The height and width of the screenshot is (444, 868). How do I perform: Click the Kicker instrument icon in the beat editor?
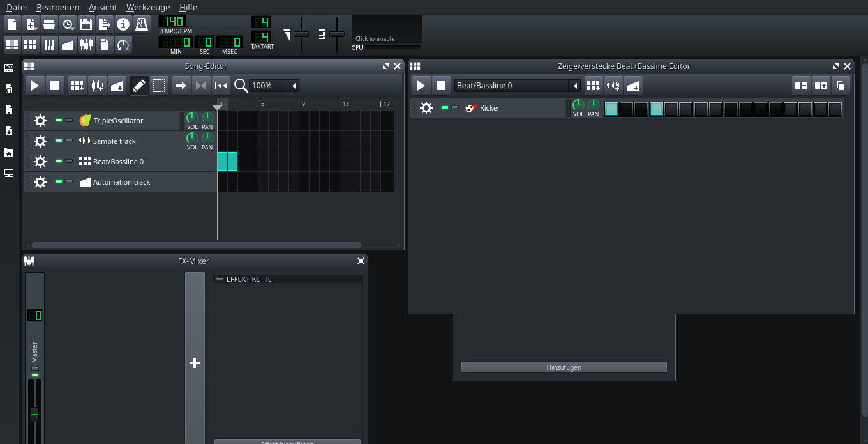click(x=470, y=108)
